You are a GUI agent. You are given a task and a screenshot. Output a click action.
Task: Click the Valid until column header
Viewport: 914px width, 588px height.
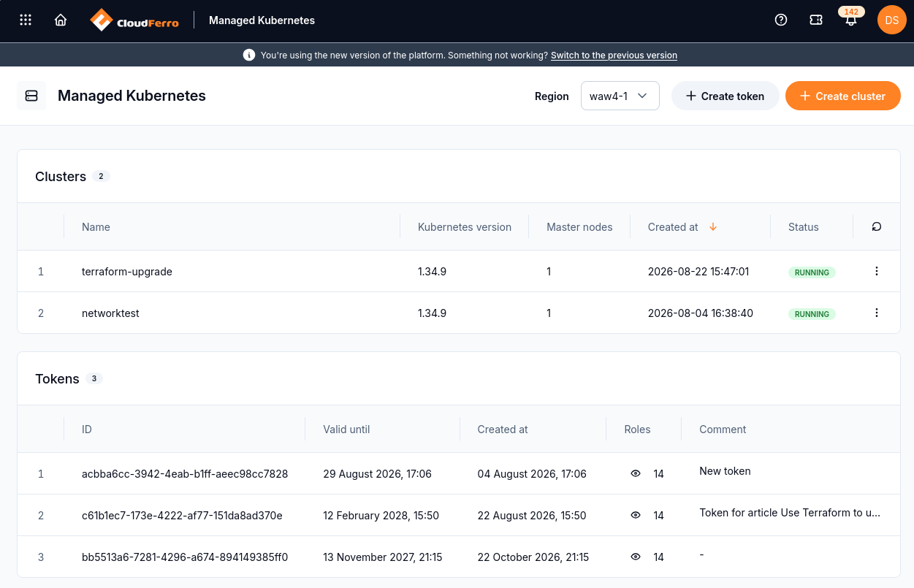(x=346, y=429)
